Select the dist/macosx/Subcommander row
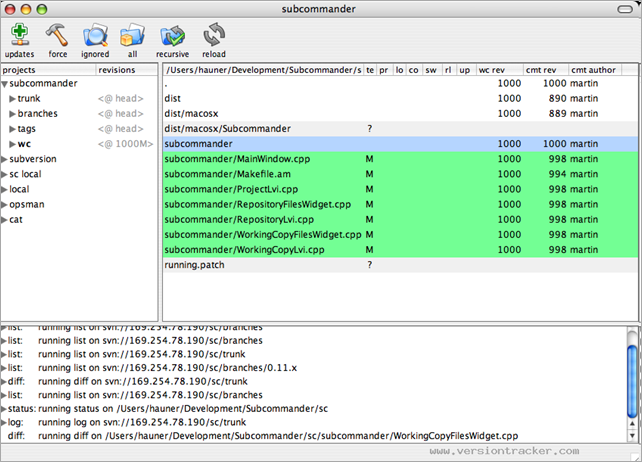Screen dimensions: 642x462 point(228,129)
